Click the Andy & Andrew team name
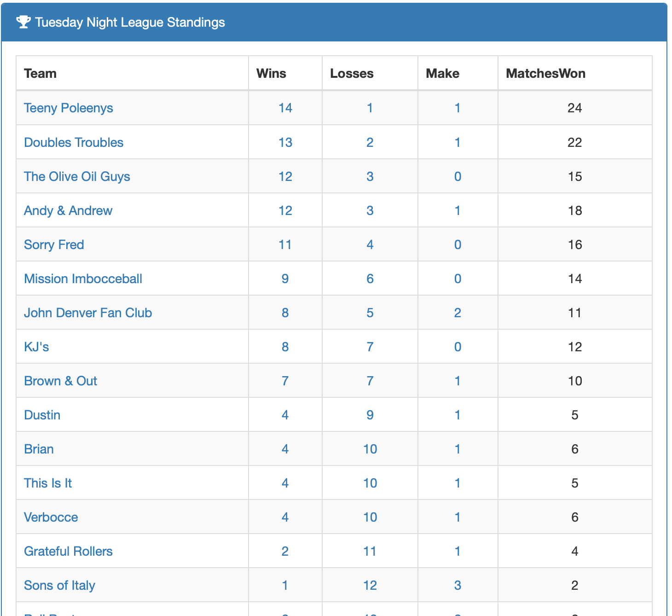Screen dimensions: 672x616 (x=68, y=210)
